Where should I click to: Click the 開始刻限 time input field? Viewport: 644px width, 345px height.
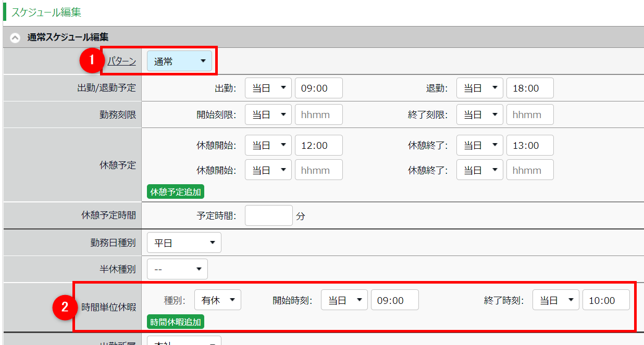(318, 114)
